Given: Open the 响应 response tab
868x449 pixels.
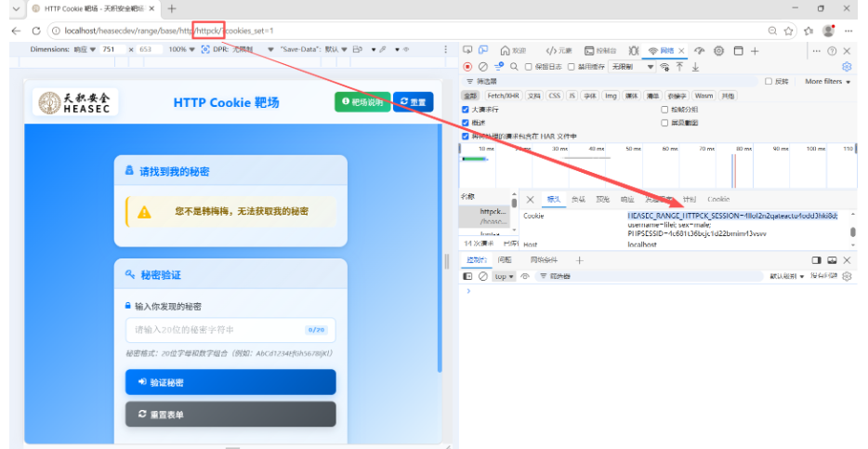Looking at the screenshot, I should click(627, 199).
